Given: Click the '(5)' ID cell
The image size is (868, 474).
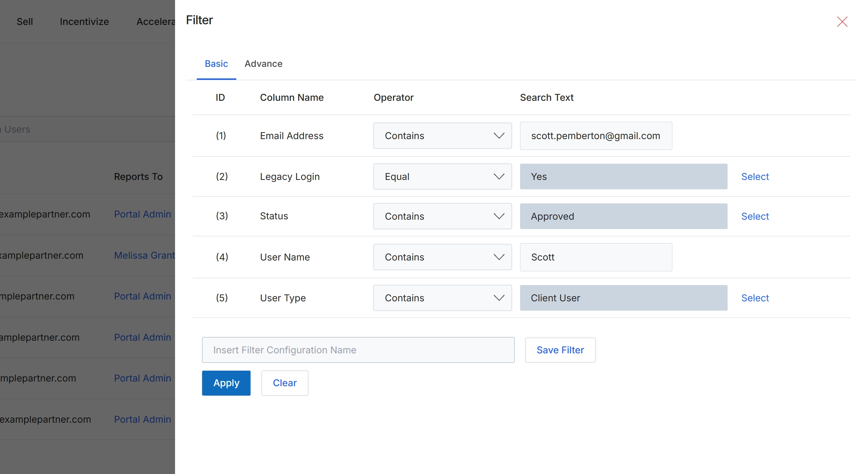Looking at the screenshot, I should 222,298.
